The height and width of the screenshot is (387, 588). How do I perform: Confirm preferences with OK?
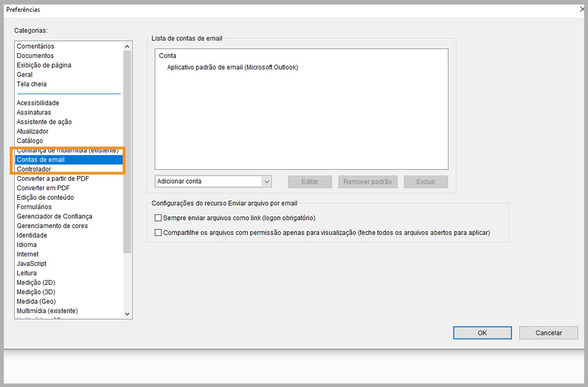[x=482, y=333]
